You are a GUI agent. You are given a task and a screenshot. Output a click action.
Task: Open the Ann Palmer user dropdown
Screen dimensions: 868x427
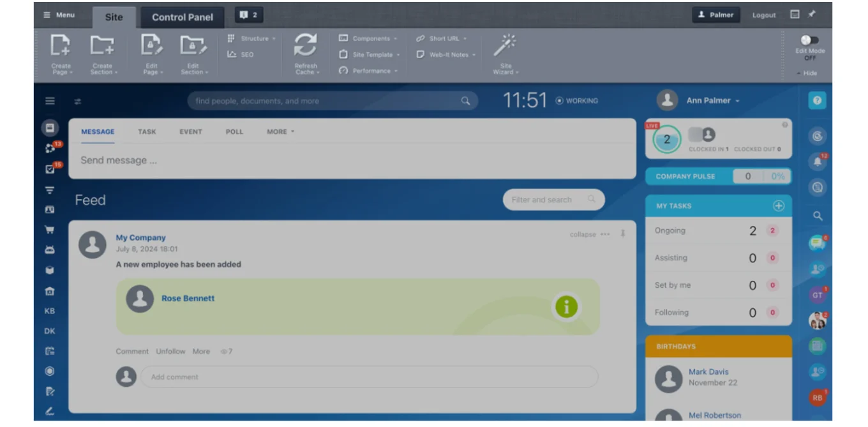(x=712, y=101)
